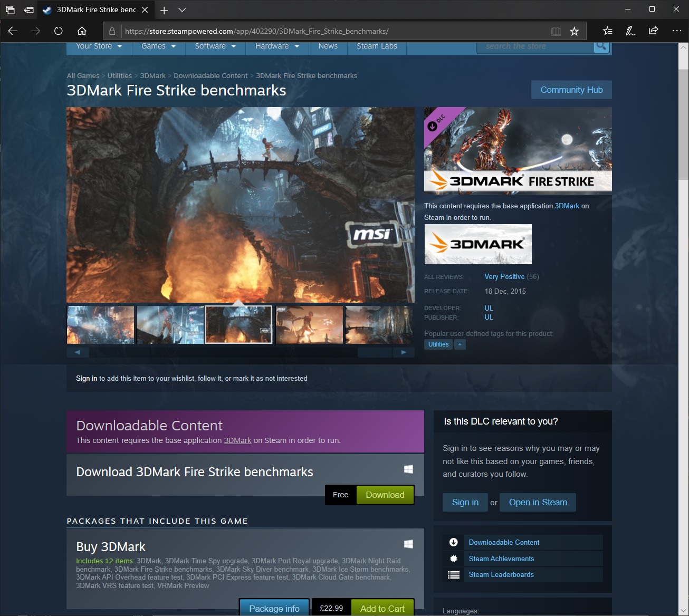This screenshot has width=689, height=616.
Task: Click Sign in button in DLC relevance box
Action: point(465,503)
